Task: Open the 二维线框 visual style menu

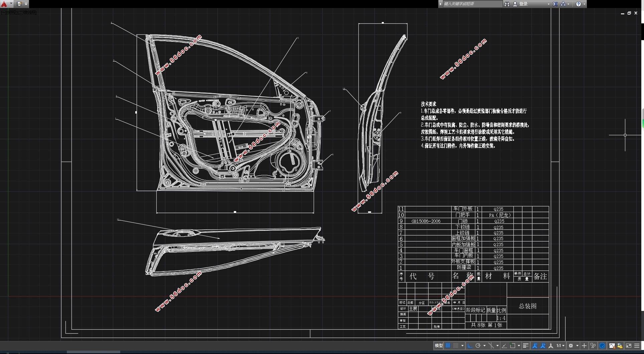Action: (27, 13)
